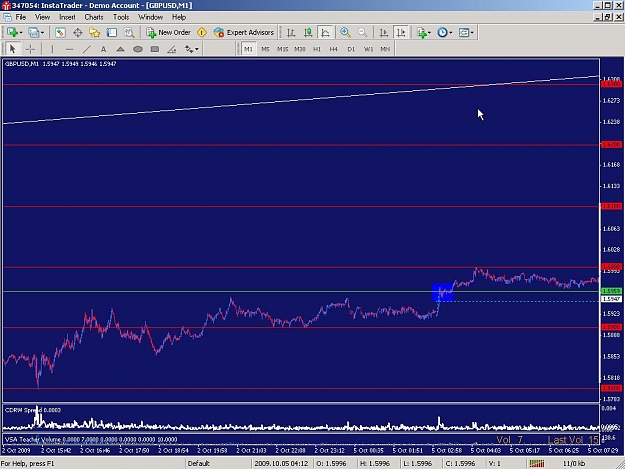Click the Expert Advisors button
Image resolution: width=625 pixels, height=469 pixels.
click(x=244, y=32)
